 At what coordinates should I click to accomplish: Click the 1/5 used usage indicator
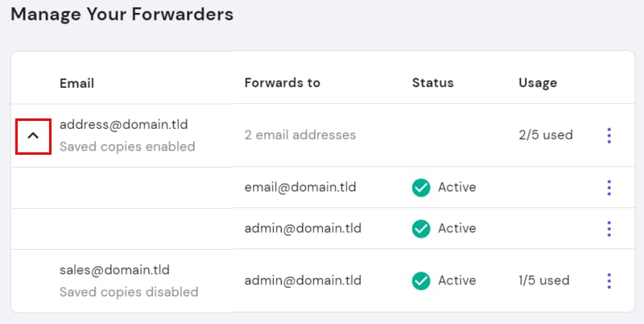point(544,280)
